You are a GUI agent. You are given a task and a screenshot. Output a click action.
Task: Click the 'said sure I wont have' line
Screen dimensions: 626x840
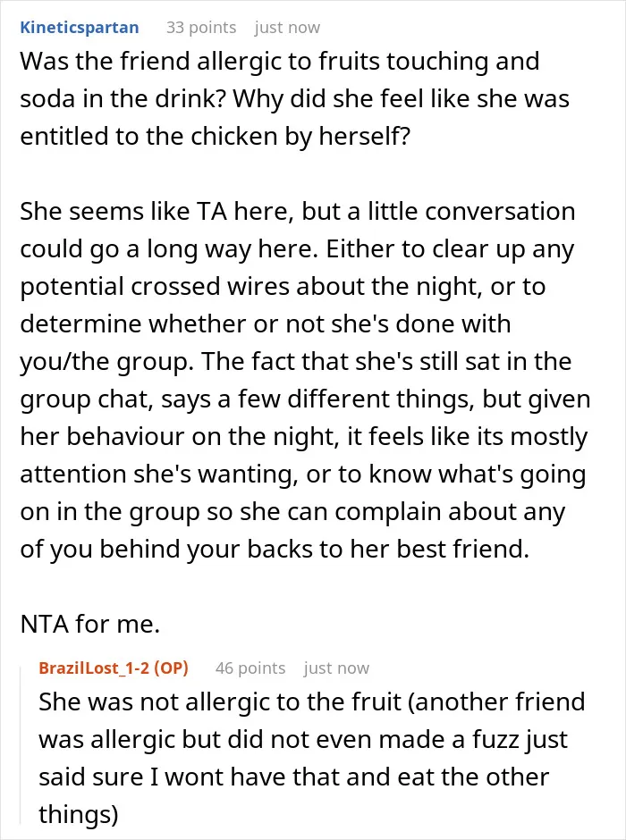(294, 777)
